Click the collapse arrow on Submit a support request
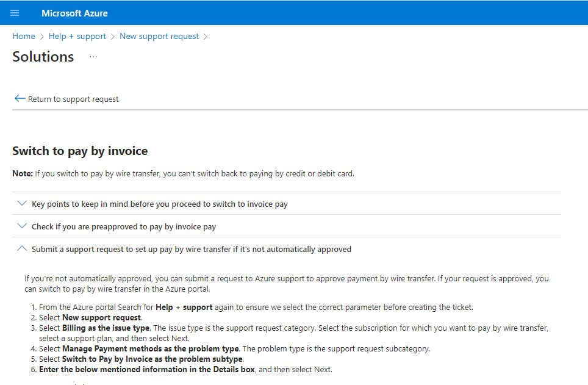Screen dimensions: 588x385 pyautogui.click(x=22, y=248)
